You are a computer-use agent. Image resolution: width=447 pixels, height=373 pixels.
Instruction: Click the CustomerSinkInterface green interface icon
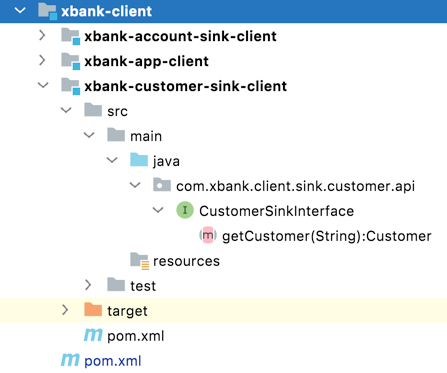(185, 210)
